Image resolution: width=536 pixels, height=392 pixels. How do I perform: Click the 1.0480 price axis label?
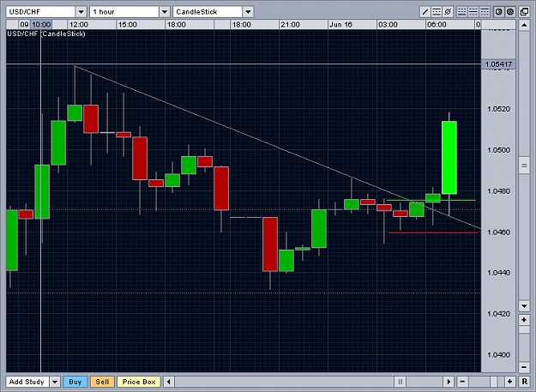tap(498, 191)
